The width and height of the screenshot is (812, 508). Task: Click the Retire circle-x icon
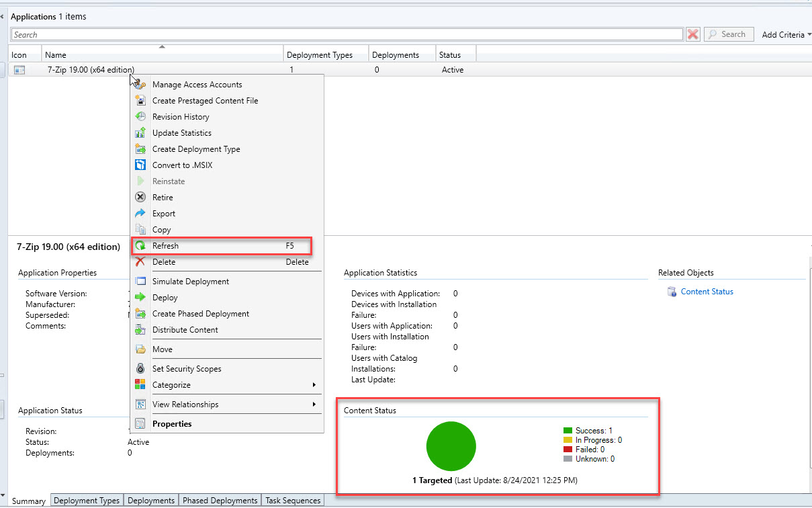(140, 198)
